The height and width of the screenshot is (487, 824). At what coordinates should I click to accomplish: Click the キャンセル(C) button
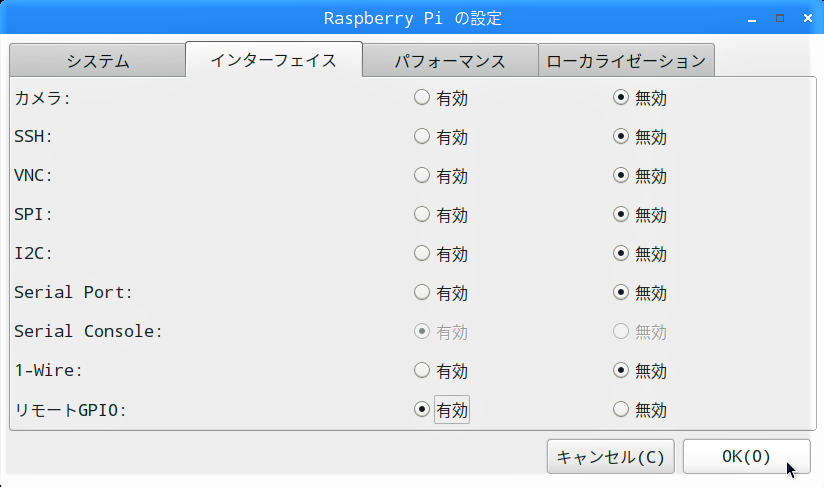coord(610,457)
